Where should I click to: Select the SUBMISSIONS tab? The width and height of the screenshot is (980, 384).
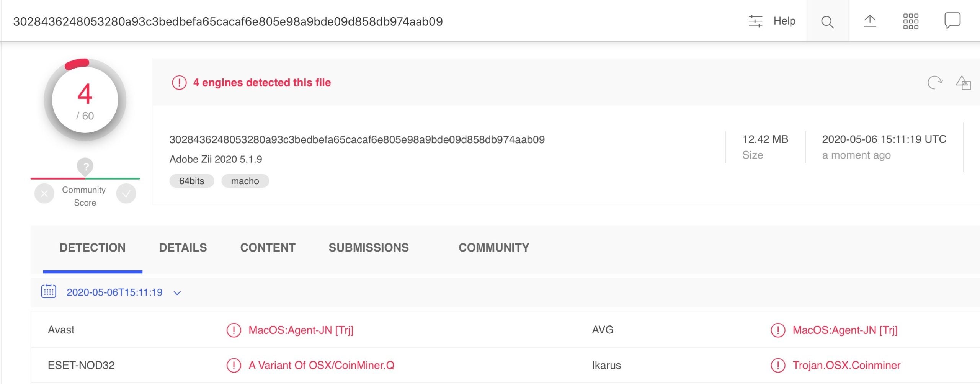368,248
